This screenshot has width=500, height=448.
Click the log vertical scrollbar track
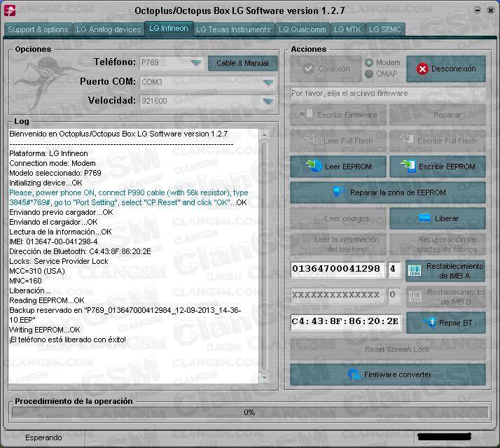click(x=264, y=255)
